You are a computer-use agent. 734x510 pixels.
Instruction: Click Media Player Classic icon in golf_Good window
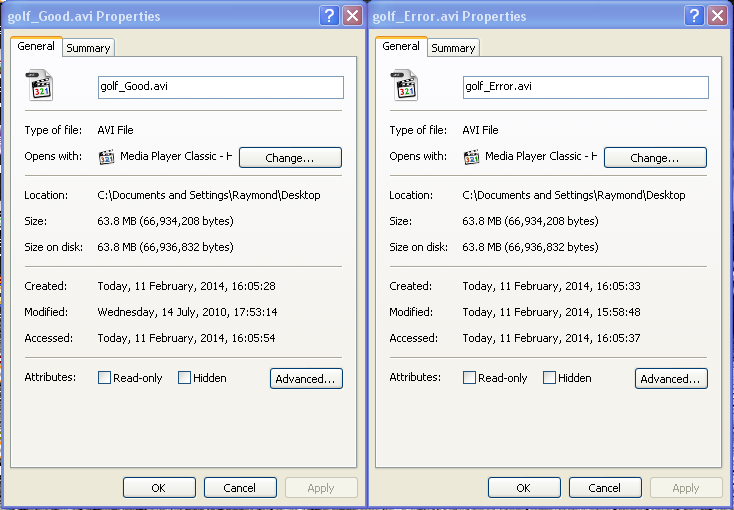coord(106,157)
